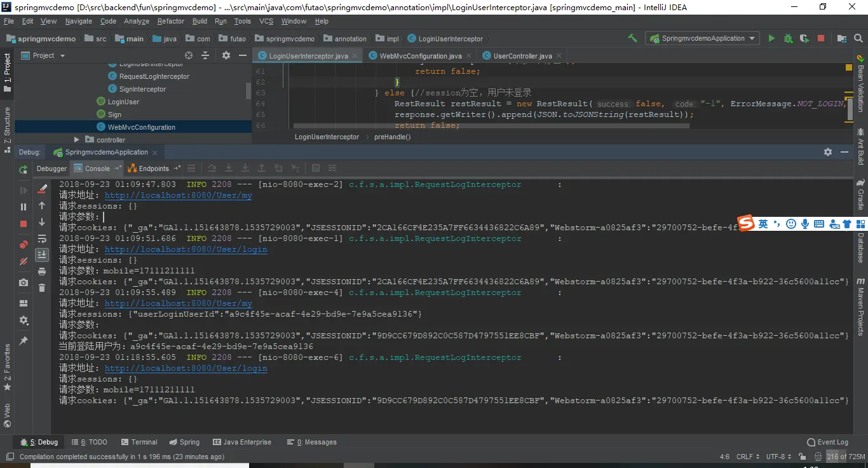
Task: Click the console down arrow icon
Action: [x=42, y=222]
